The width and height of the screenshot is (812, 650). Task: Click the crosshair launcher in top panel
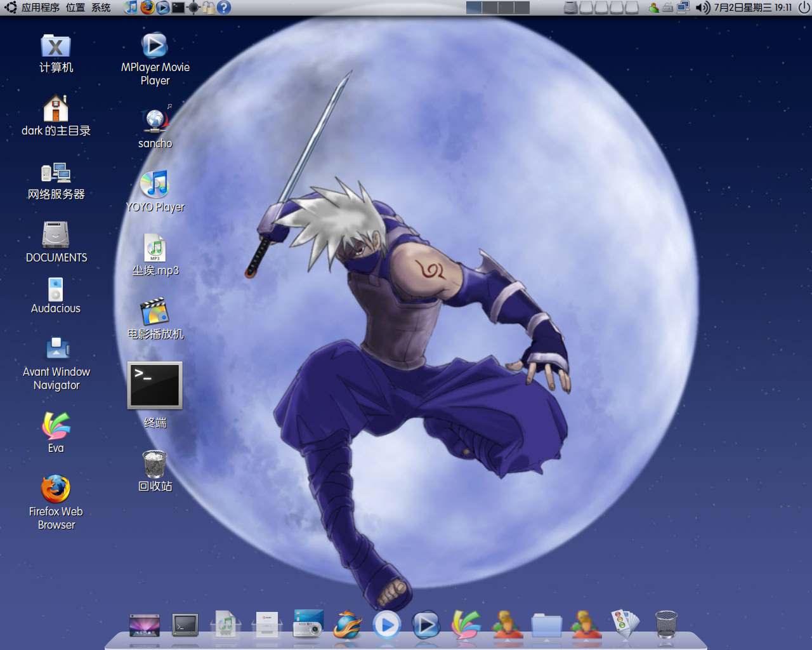point(193,8)
